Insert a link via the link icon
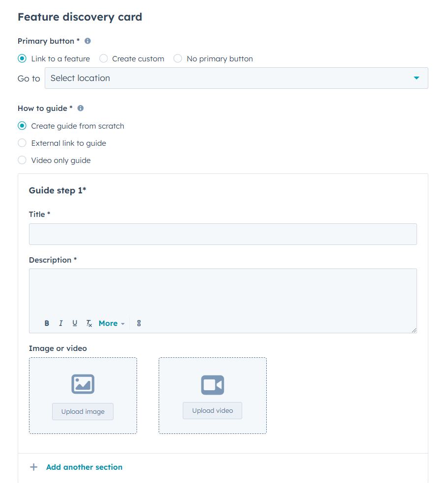The image size is (448, 483). coord(139,323)
